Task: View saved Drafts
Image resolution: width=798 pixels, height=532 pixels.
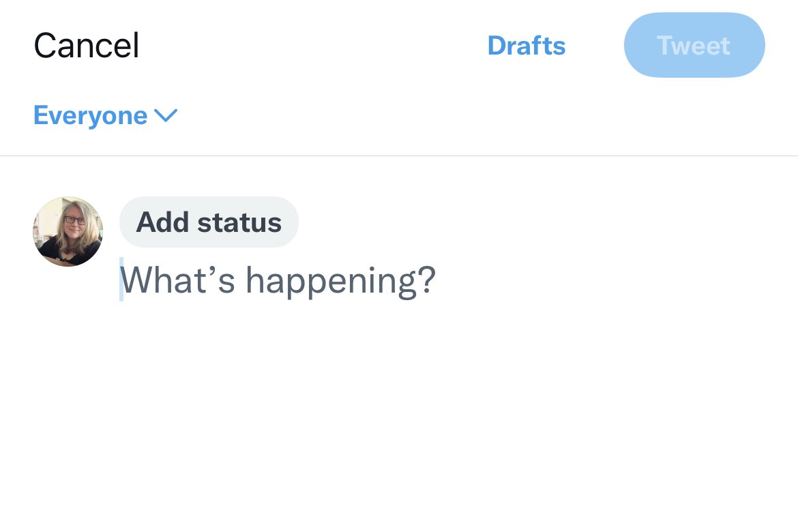Action: pyautogui.click(x=526, y=46)
